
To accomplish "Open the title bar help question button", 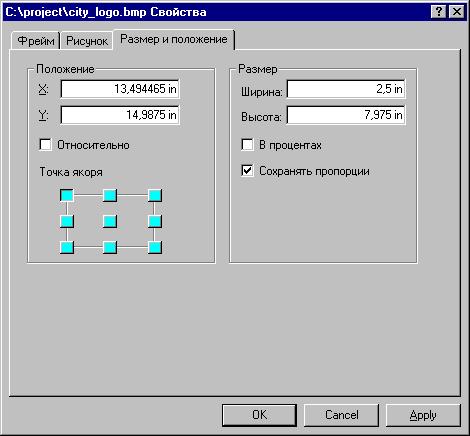I will pos(439,12).
